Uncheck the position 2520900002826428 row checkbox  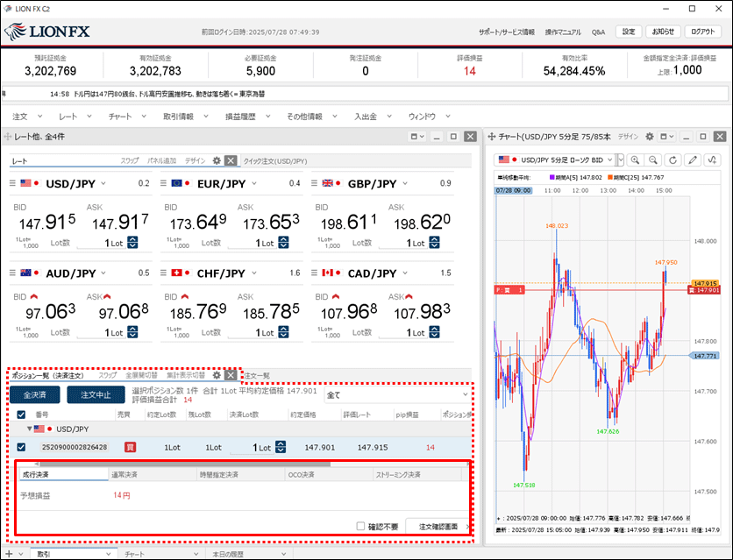pos(22,447)
